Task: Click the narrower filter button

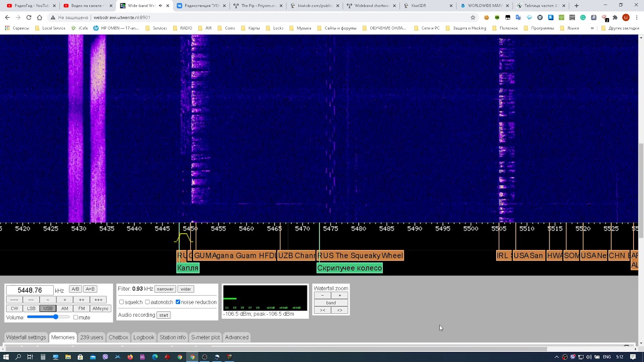Action: [165, 289]
